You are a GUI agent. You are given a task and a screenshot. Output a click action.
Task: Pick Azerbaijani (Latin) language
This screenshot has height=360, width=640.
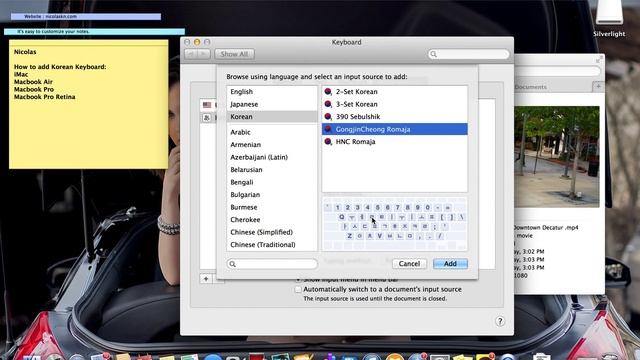(x=272, y=157)
